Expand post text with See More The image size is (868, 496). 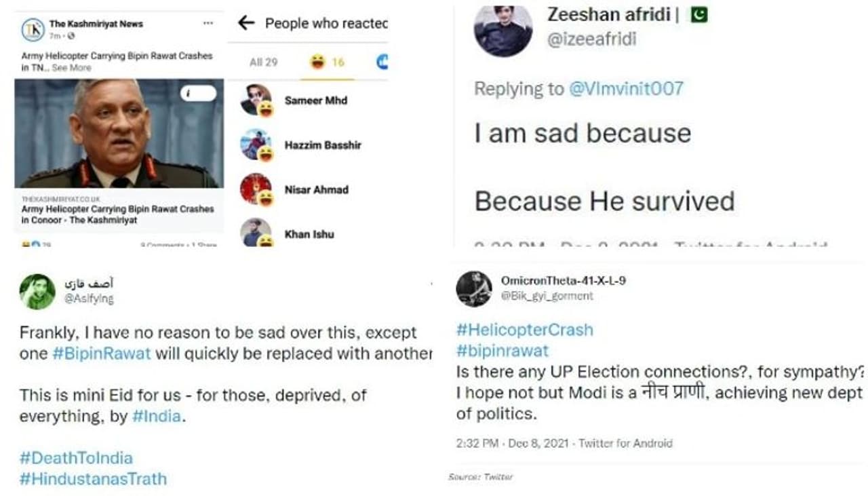[x=71, y=68]
